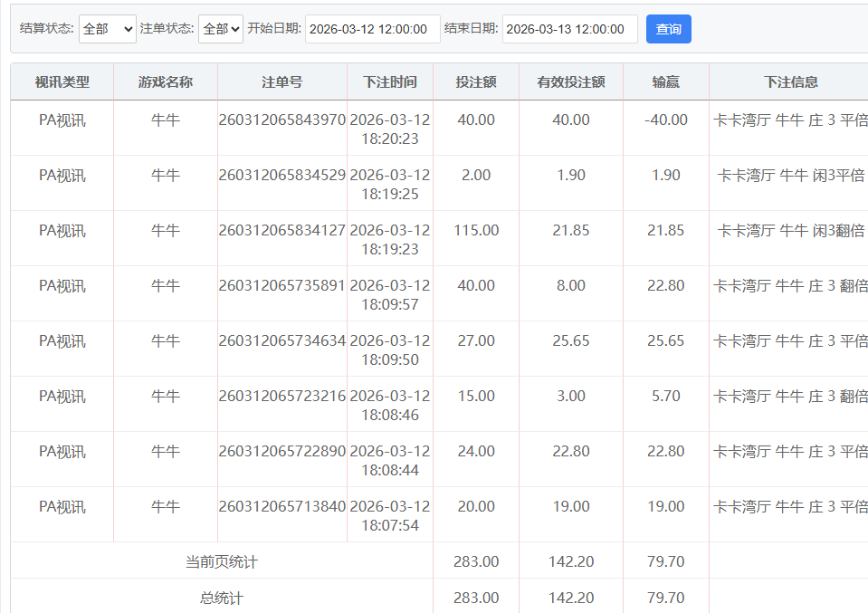Click the 视讯类型 column header
Screen dimensions: 868x613
coord(62,82)
